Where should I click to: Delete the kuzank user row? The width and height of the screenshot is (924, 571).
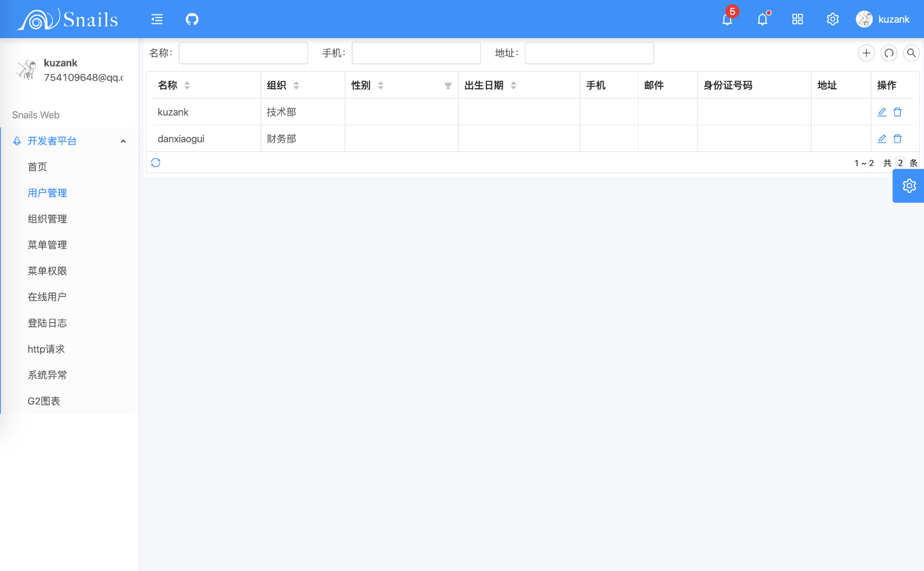point(898,112)
